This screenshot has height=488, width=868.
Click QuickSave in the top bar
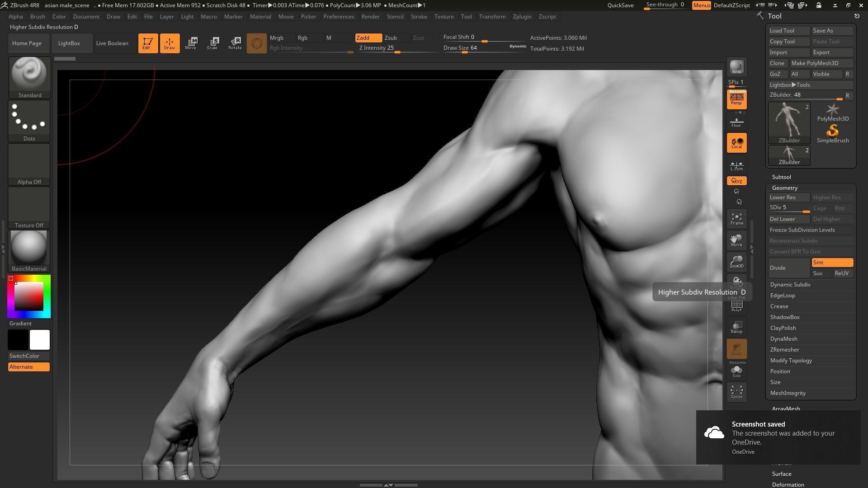pyautogui.click(x=620, y=5)
